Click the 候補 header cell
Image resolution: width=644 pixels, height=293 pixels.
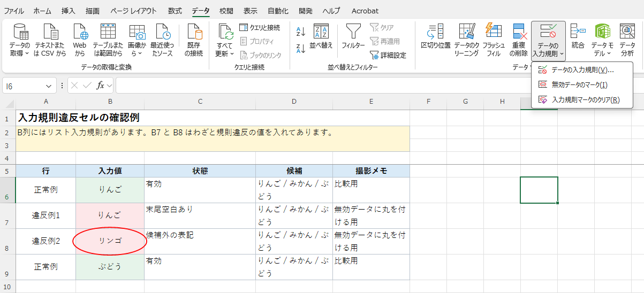click(x=294, y=171)
